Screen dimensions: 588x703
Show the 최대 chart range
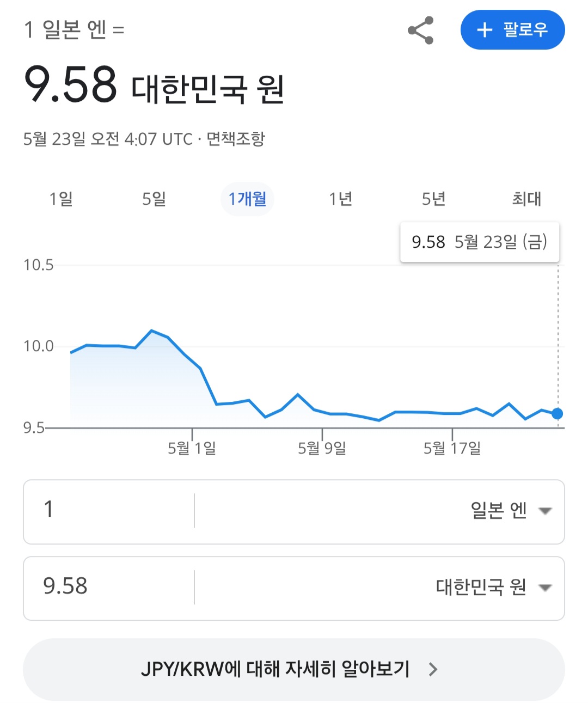coord(526,199)
